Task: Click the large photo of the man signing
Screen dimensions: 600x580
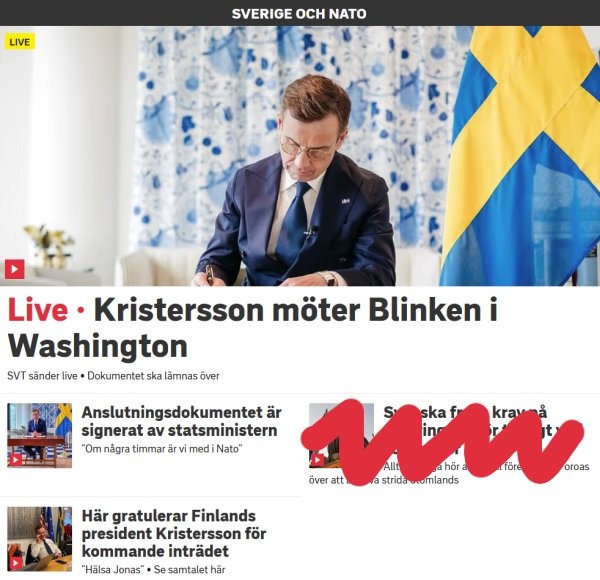Action: [x=300, y=156]
